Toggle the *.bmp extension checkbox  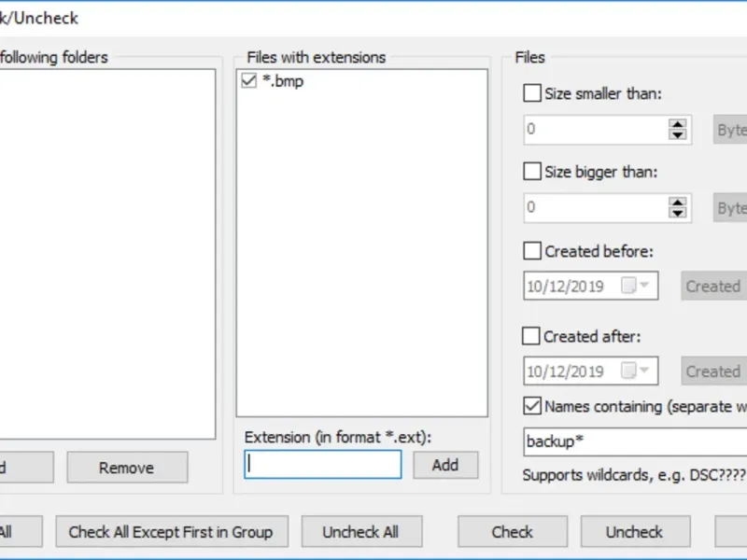pyautogui.click(x=248, y=81)
